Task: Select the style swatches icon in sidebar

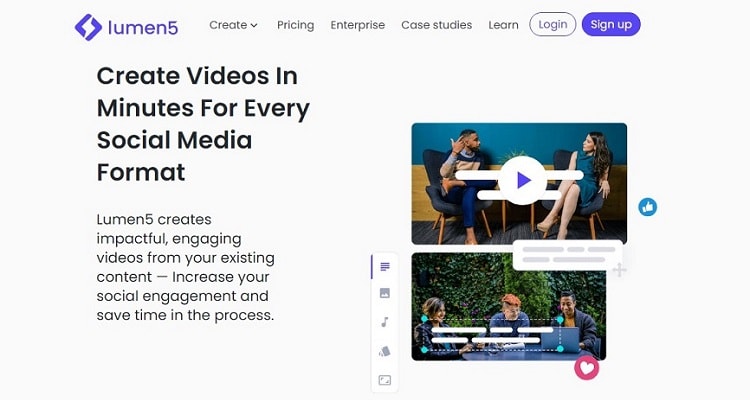Action: coord(385,351)
